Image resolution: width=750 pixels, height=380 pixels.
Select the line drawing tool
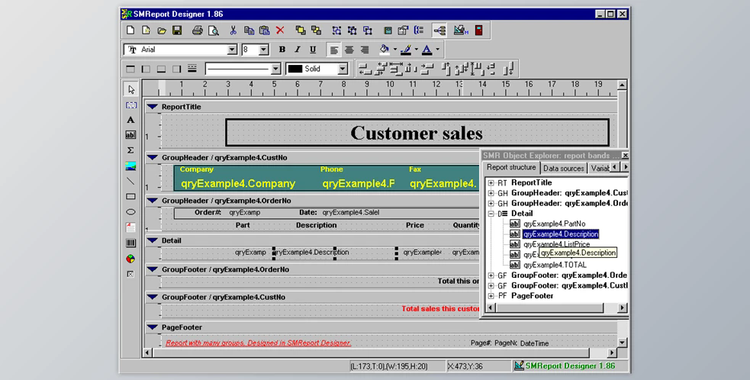point(131,181)
